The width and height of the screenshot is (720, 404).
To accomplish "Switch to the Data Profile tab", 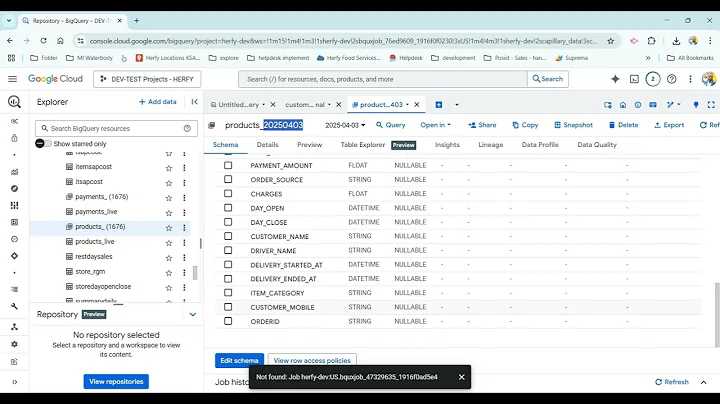I will point(540,145).
